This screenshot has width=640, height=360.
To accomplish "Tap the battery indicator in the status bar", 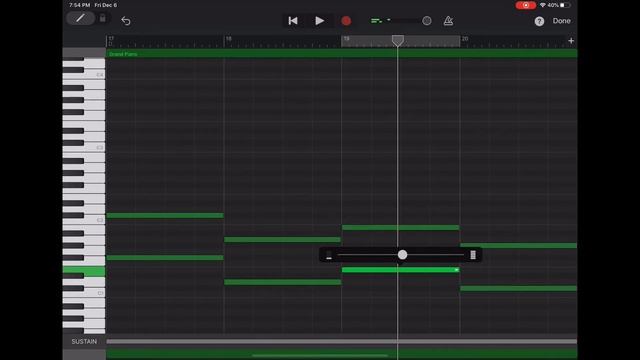I will pyautogui.click(x=565, y=5).
